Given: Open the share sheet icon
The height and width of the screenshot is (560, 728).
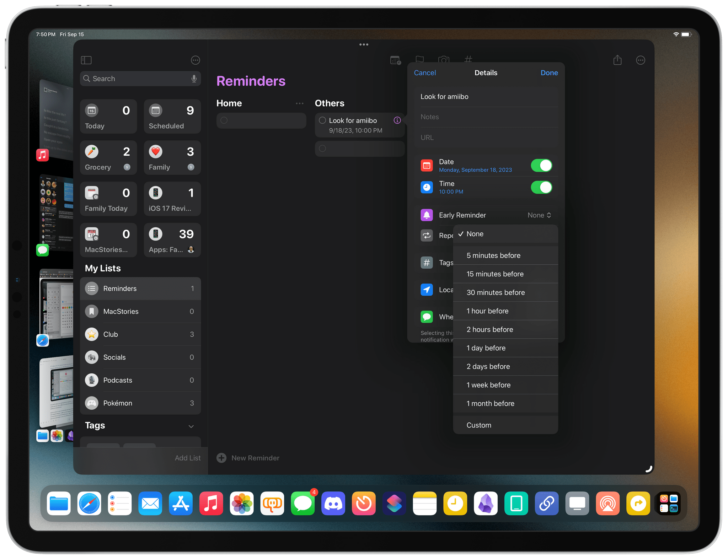Looking at the screenshot, I should tap(617, 60).
